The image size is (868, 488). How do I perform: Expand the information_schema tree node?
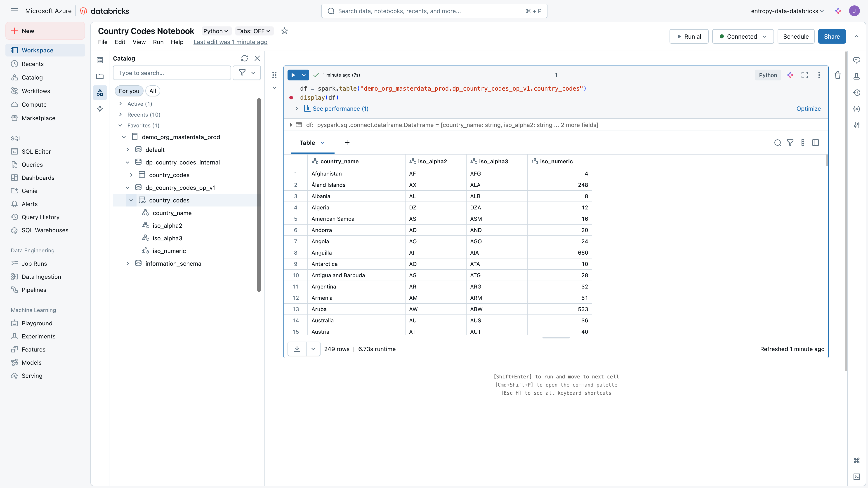128,263
